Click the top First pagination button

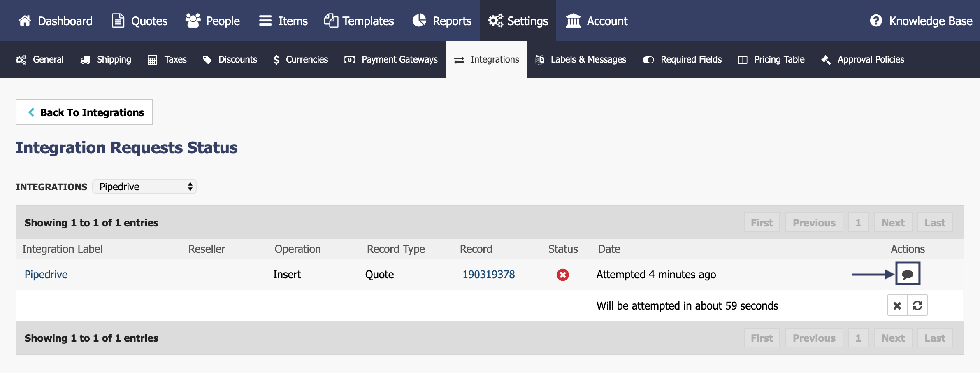point(762,223)
